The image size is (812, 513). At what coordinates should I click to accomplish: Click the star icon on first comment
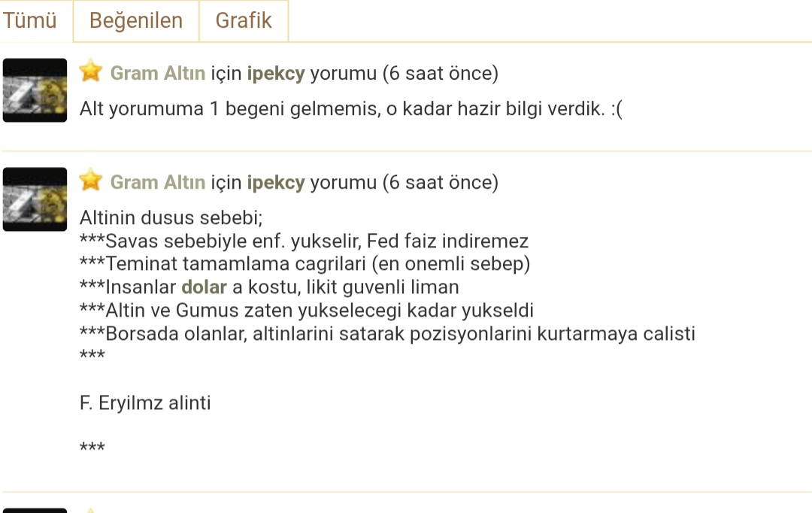[91, 72]
